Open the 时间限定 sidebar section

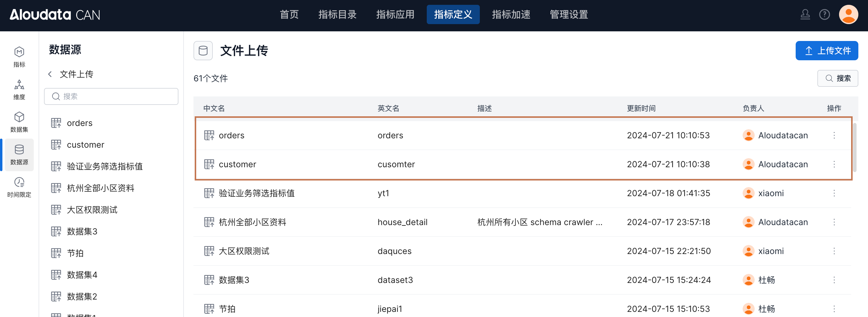click(19, 187)
